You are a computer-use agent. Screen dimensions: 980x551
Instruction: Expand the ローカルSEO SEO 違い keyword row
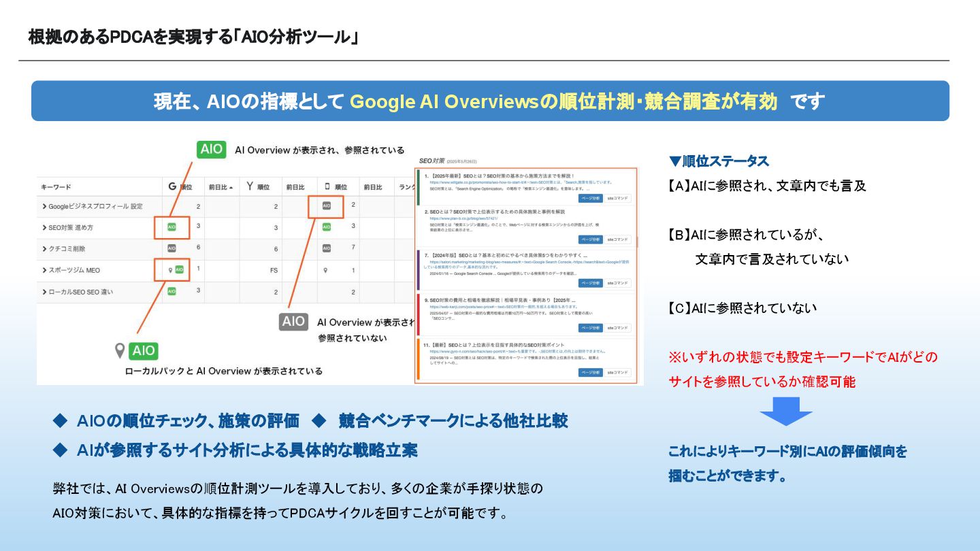(x=44, y=292)
